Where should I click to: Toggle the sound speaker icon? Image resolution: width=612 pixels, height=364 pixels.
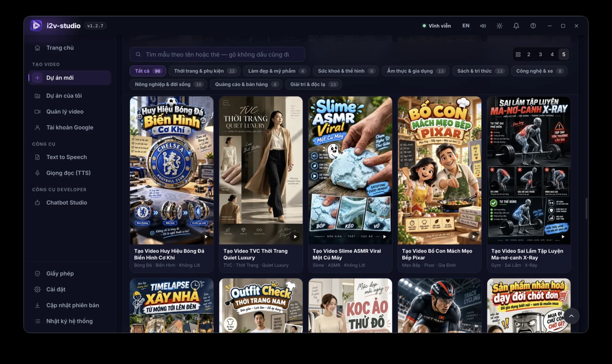(x=483, y=26)
